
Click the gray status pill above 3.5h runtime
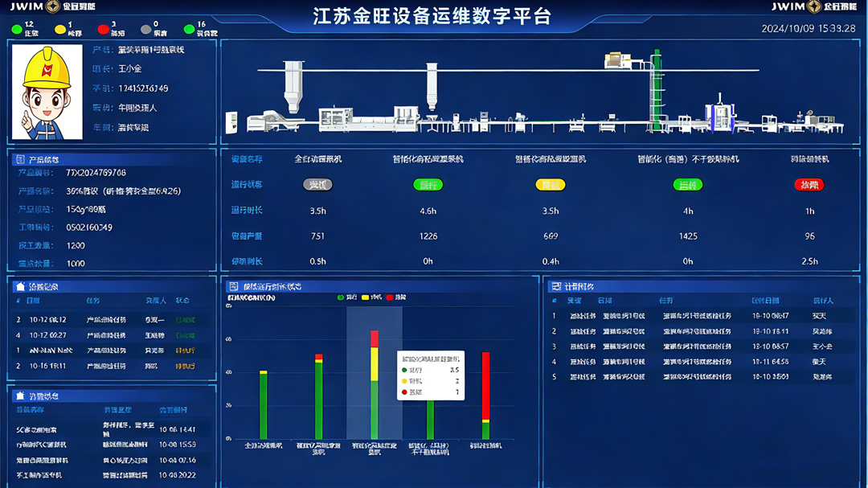pos(317,185)
